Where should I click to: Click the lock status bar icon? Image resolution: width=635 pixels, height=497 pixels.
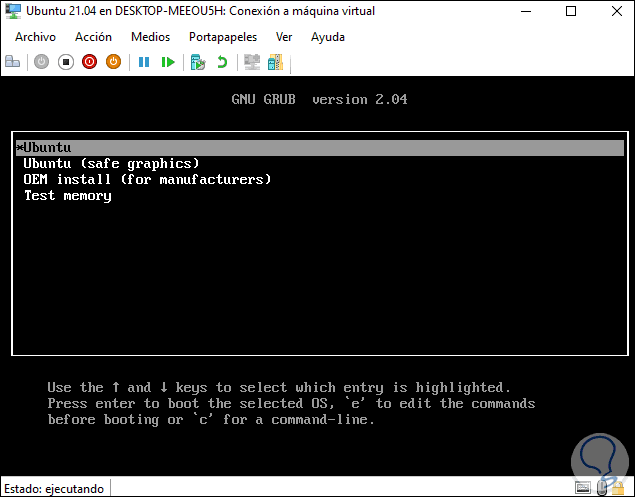point(618,488)
